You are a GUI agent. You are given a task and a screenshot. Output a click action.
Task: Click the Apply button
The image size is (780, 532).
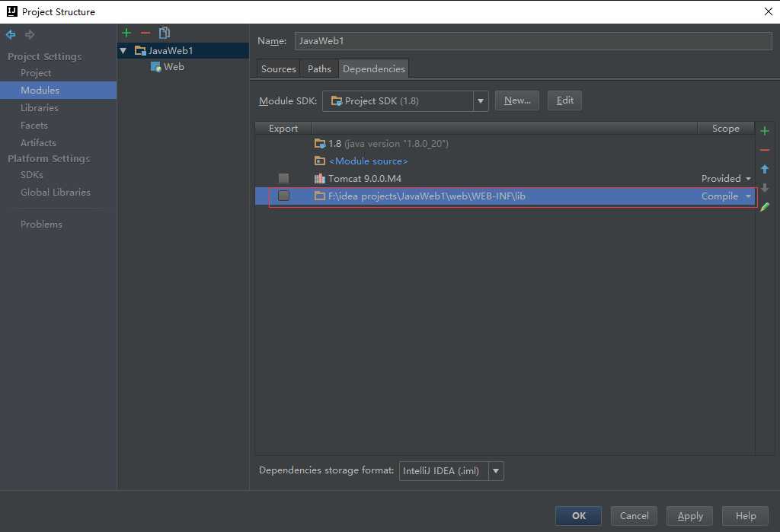coord(690,516)
